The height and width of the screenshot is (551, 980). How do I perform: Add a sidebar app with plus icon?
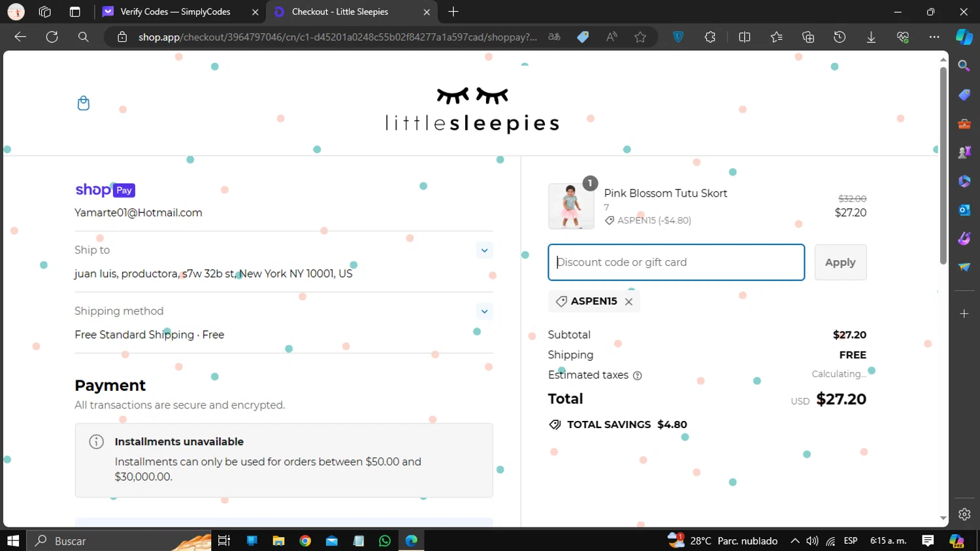pyautogui.click(x=964, y=314)
